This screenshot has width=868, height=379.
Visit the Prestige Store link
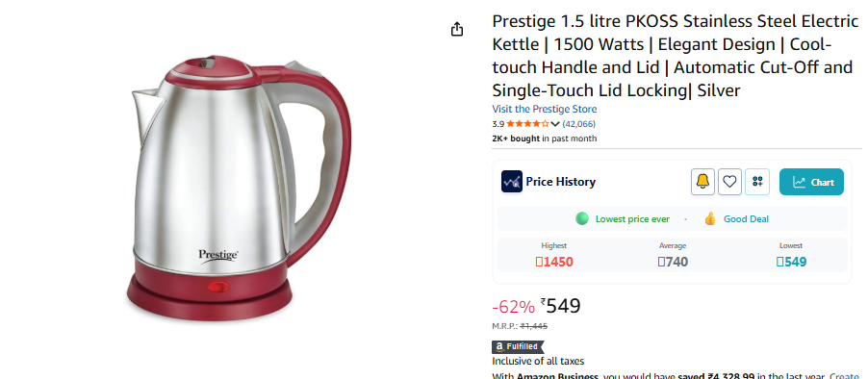544,109
